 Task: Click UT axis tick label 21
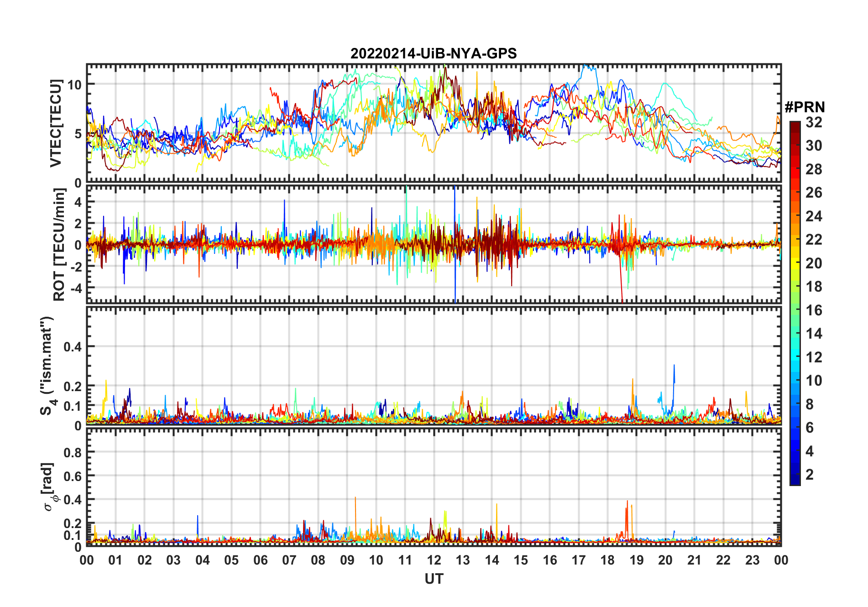pyautogui.click(x=694, y=560)
